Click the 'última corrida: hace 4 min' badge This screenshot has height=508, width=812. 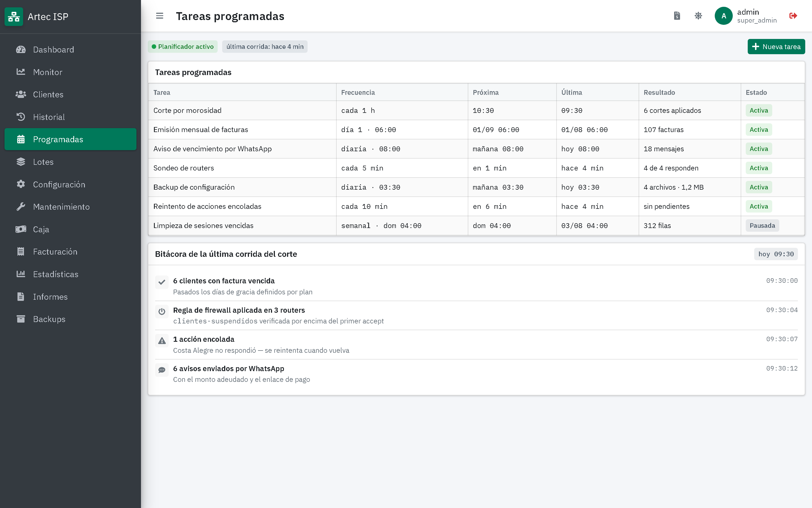pos(265,47)
